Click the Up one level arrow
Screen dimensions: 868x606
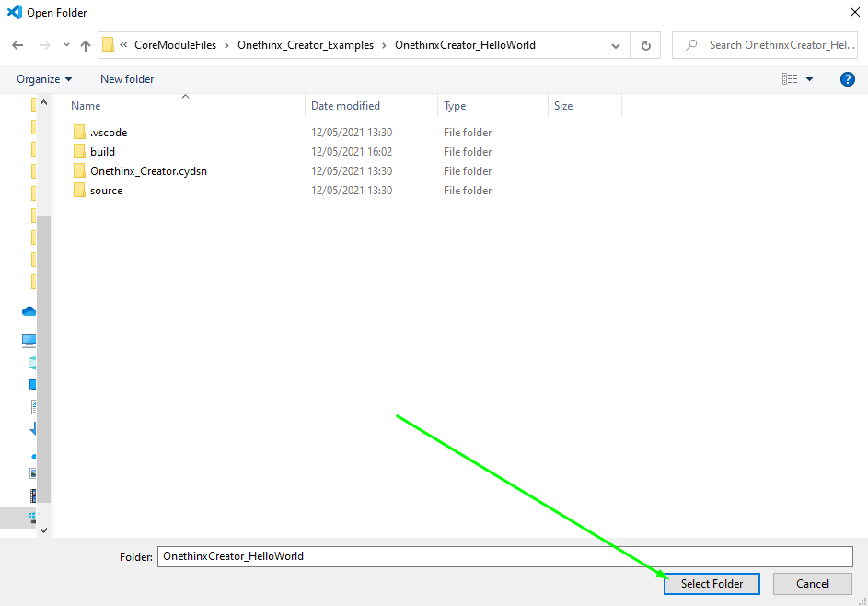[x=86, y=45]
